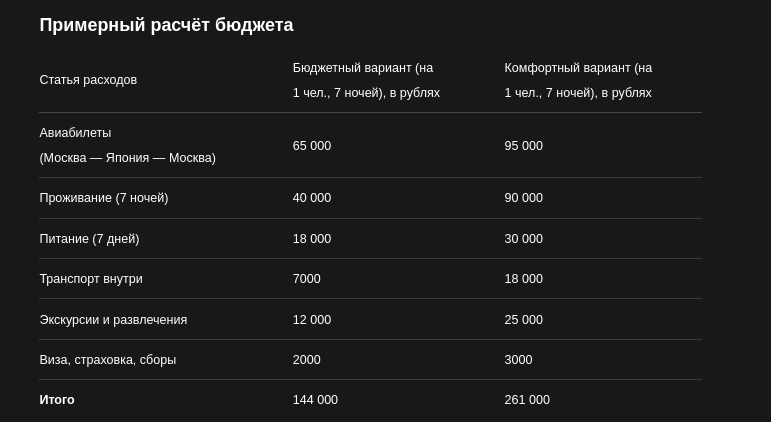
Task: Select the Экскурсии и развлечения row label
Action: (x=113, y=320)
